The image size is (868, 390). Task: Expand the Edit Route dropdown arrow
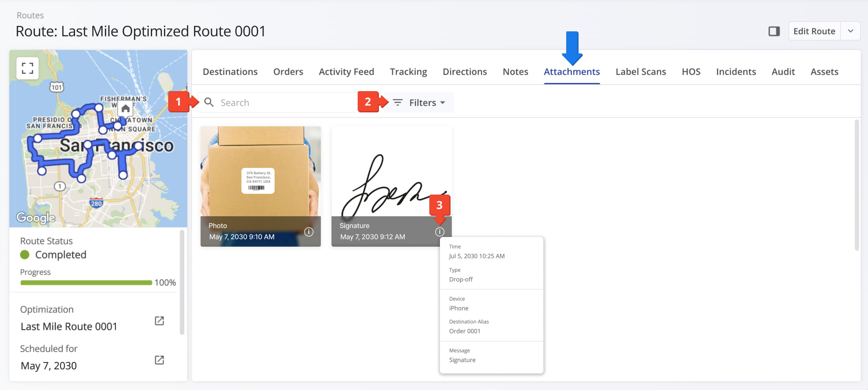tap(850, 31)
